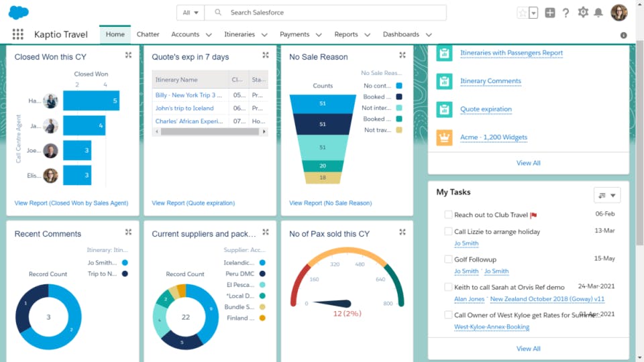Click the red flag on Reach out to Club Travel
The height and width of the screenshot is (362, 644).
click(x=533, y=215)
